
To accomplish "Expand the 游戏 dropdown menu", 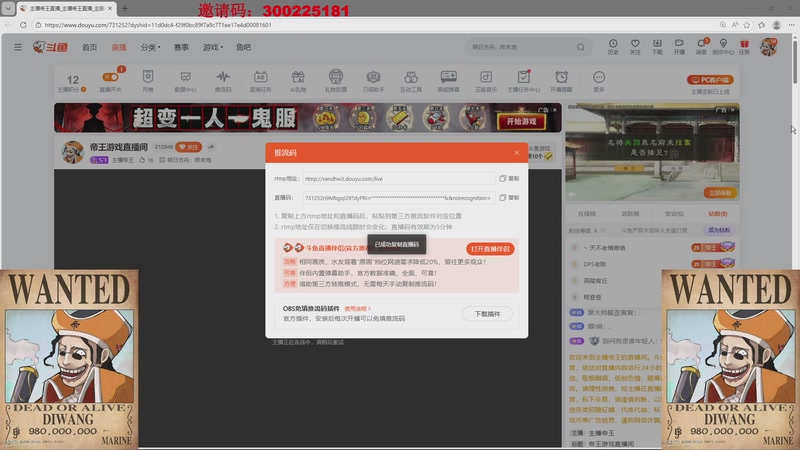I will 212,47.
